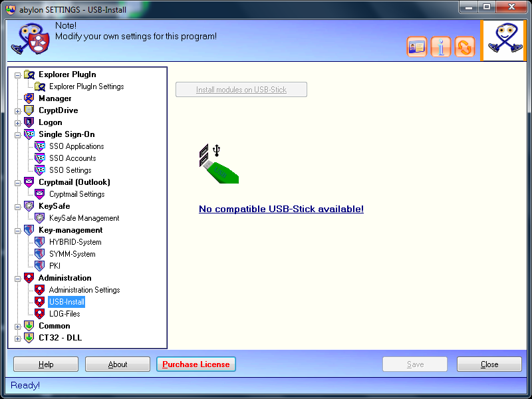
Task: Select the USB-Install tree entry
Action: [66, 302]
